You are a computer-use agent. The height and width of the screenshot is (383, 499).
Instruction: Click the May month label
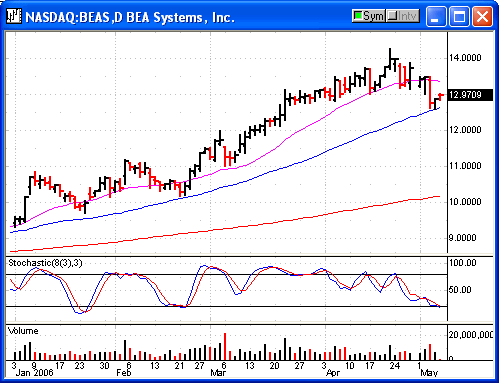(x=429, y=373)
